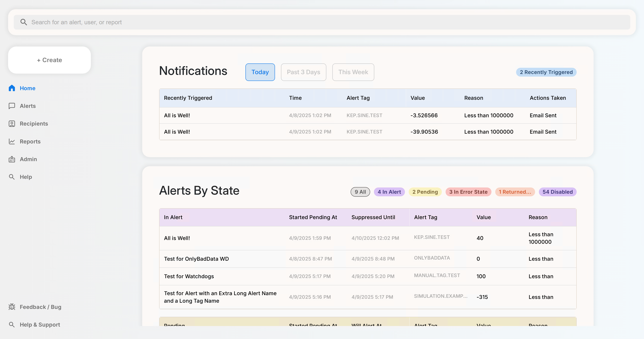Open Reports via the chart icon

pyautogui.click(x=12, y=141)
